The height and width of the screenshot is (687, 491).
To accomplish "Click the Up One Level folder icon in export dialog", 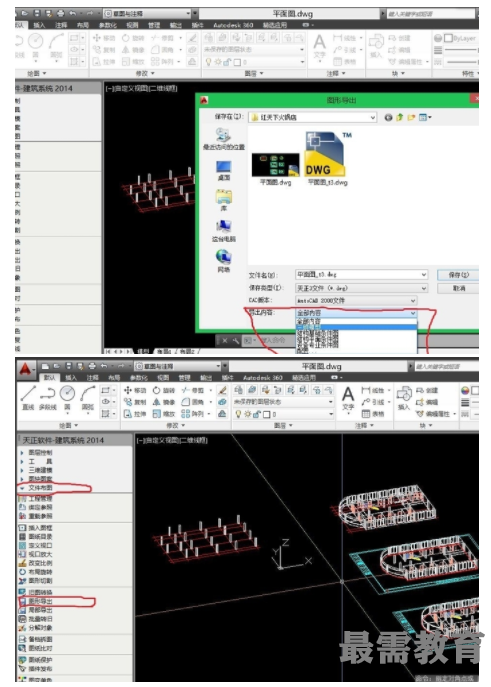I will pos(399,117).
